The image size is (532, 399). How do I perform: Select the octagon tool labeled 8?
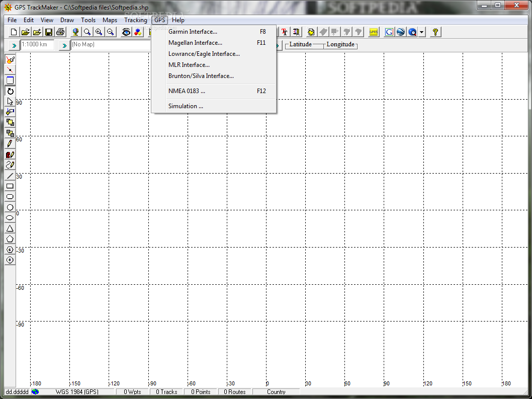[10, 260]
